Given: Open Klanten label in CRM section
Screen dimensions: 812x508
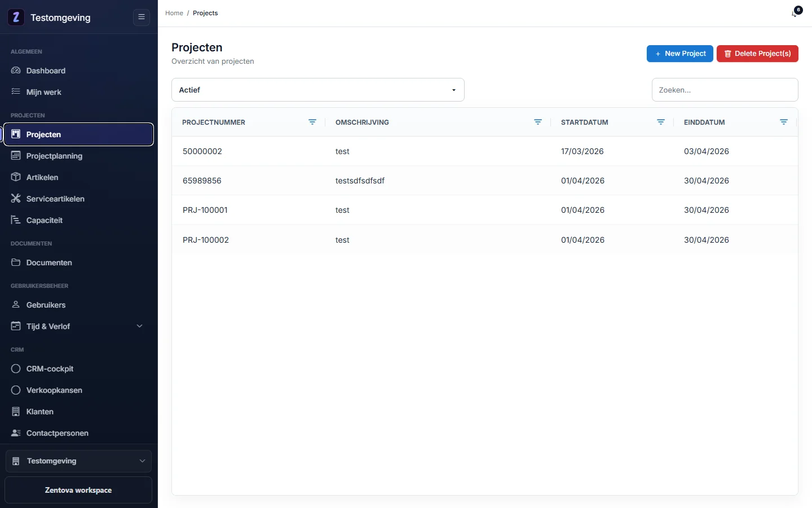Looking at the screenshot, I should click(40, 411).
